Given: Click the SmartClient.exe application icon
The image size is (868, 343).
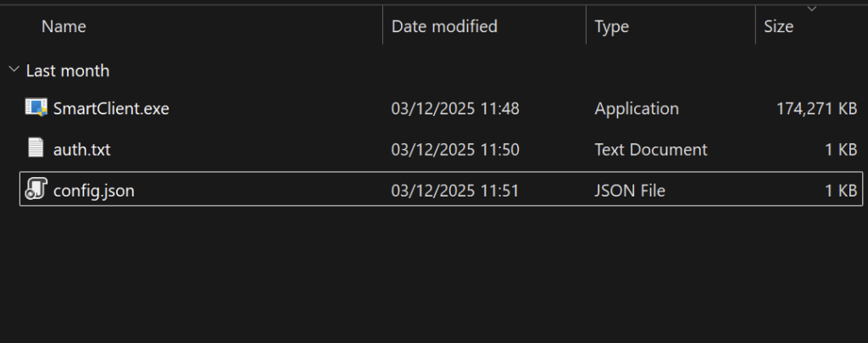Looking at the screenshot, I should click(x=36, y=108).
